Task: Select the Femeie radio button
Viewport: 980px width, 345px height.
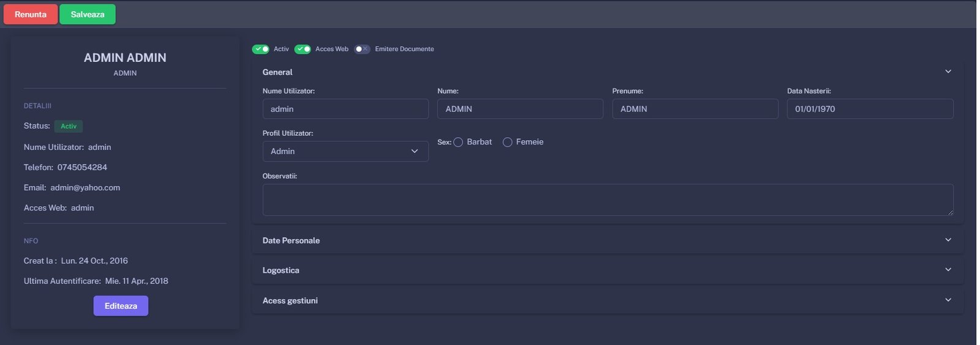Action: (x=507, y=143)
